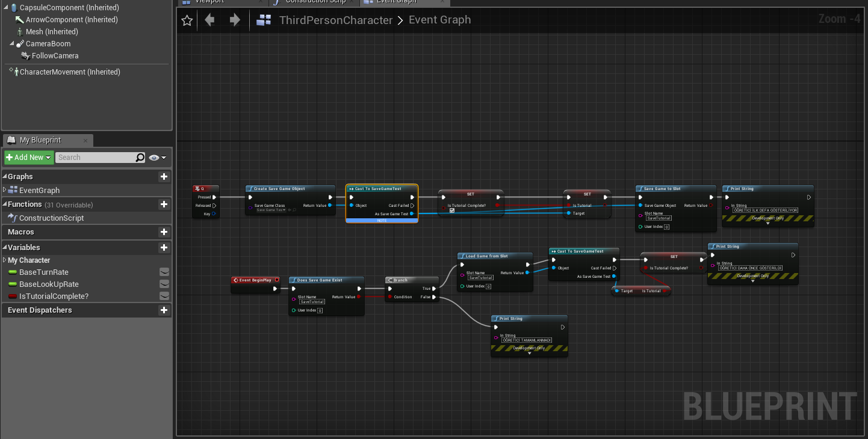Screen dimensions: 868x439
Task: Collapse the CameraBoom component tree arrow
Action: 12,44
